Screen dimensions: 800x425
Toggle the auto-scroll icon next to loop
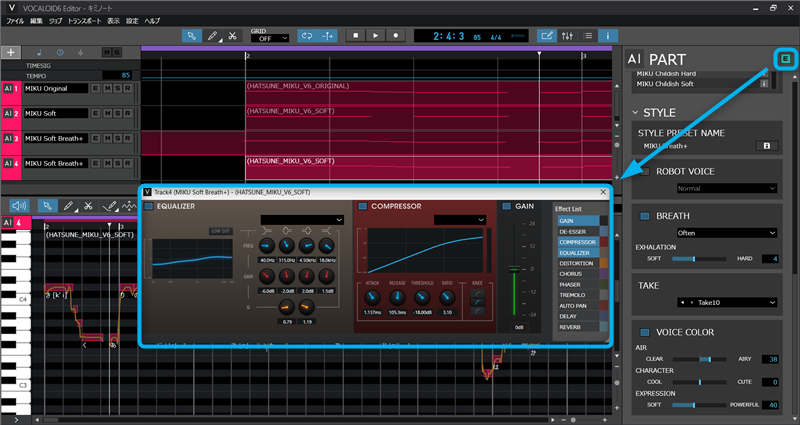tap(328, 36)
